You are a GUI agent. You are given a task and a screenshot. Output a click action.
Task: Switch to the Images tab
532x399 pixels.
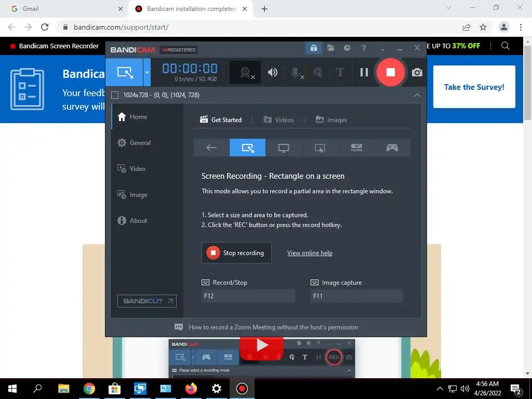331,120
